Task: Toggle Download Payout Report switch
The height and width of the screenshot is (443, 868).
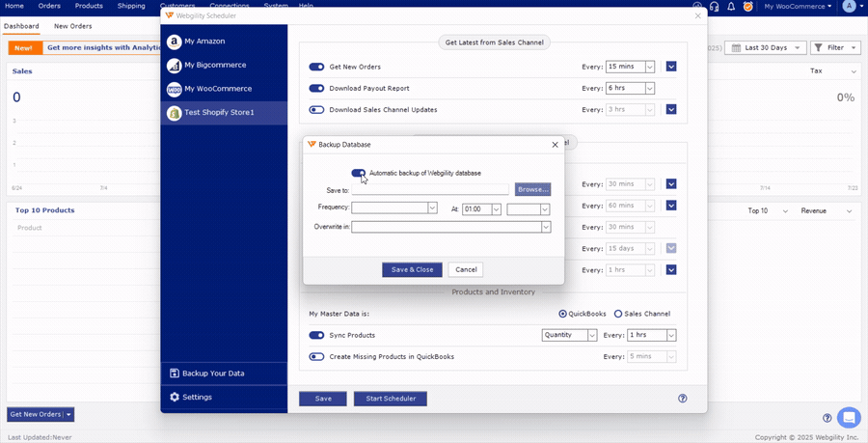Action: click(x=316, y=89)
